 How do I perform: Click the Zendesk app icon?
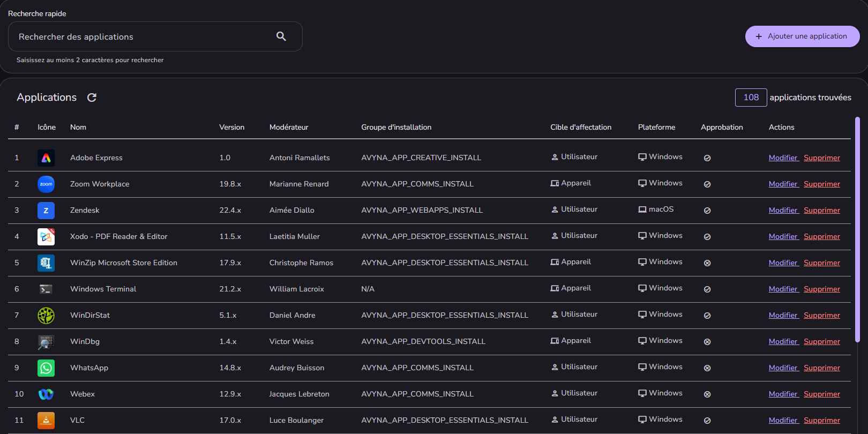(46, 210)
